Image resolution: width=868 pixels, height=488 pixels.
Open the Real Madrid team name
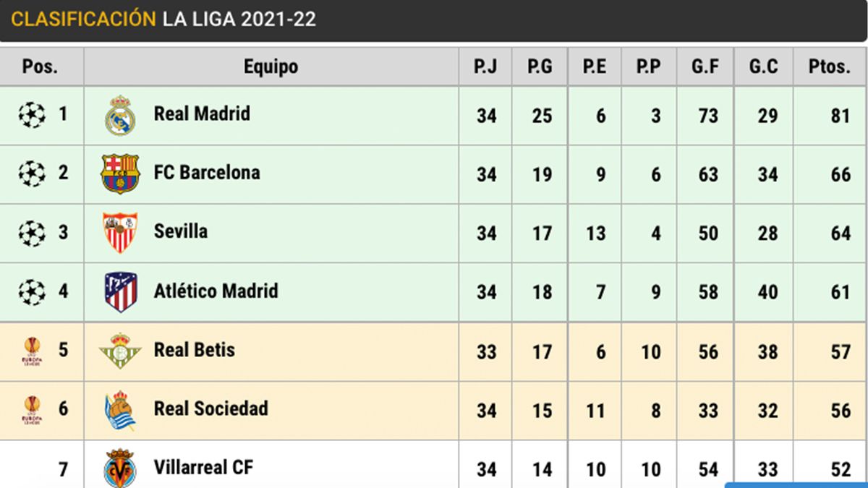202,114
